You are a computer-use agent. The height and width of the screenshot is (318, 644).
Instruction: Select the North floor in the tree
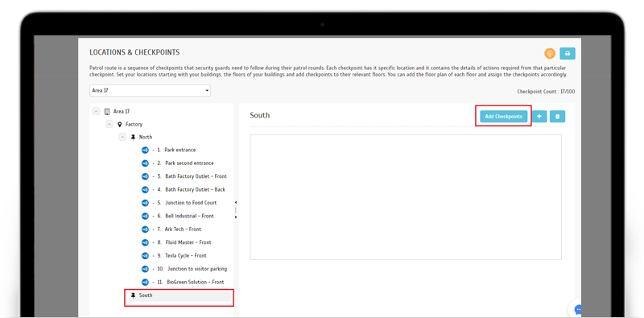(x=146, y=137)
